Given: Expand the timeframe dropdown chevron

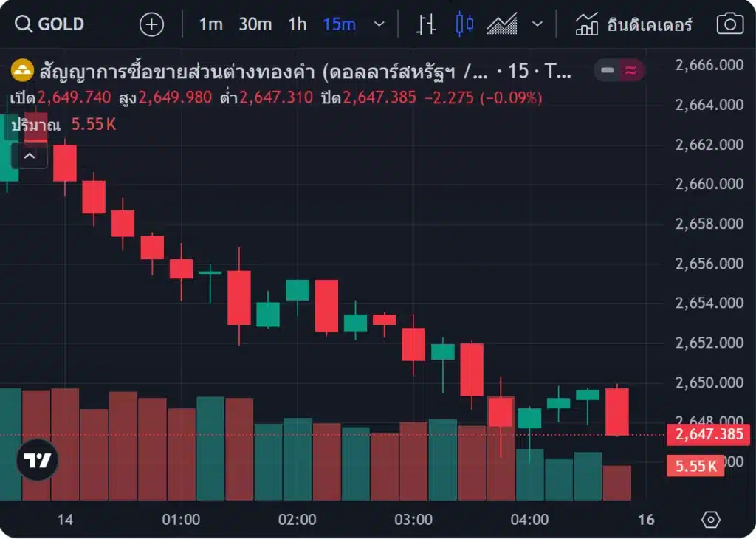Looking at the screenshot, I should tap(379, 24).
